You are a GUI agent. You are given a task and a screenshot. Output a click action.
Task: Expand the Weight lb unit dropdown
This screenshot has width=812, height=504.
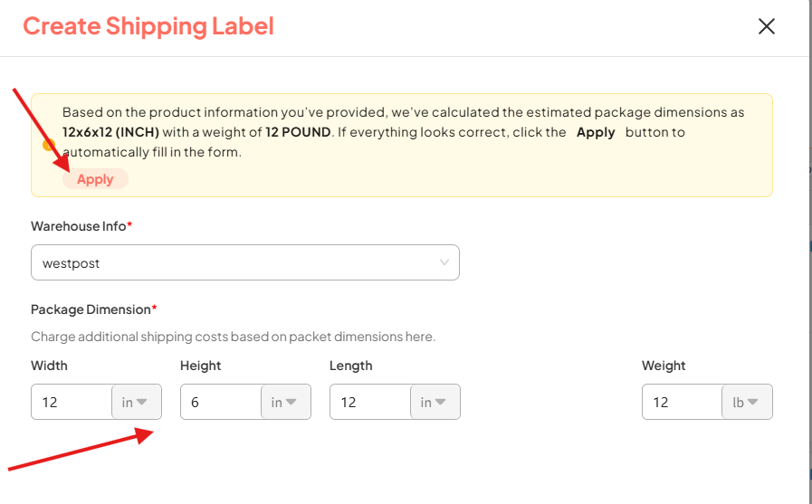tap(747, 402)
